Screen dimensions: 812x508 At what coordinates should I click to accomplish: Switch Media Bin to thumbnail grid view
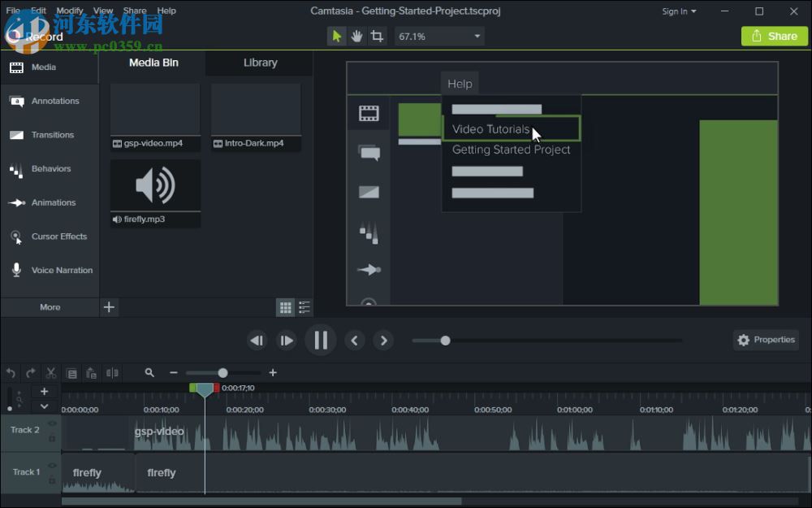click(285, 307)
